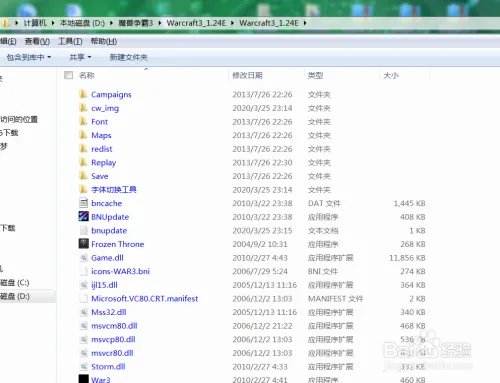Click the 字体切换工具 folder icon
The height and width of the screenshot is (383, 500).
83,190
